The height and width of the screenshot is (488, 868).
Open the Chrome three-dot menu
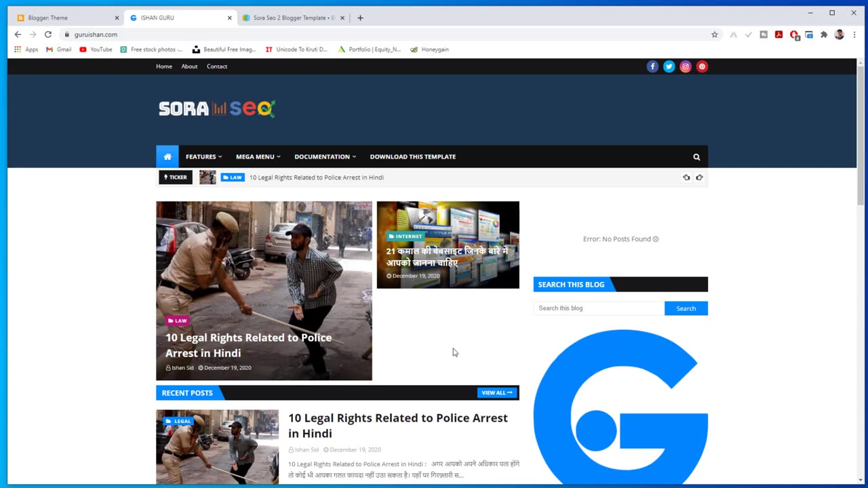click(854, 35)
